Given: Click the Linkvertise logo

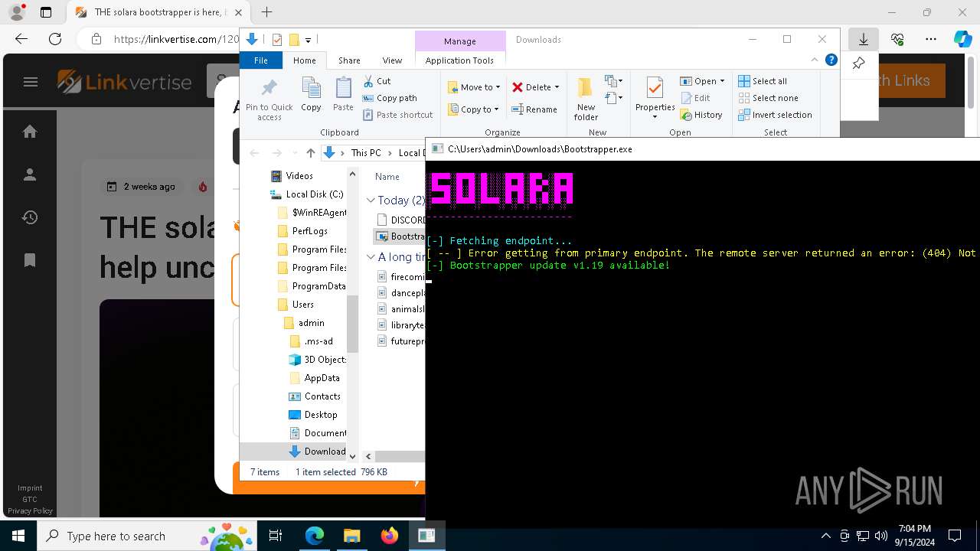Looking at the screenshot, I should (x=125, y=82).
